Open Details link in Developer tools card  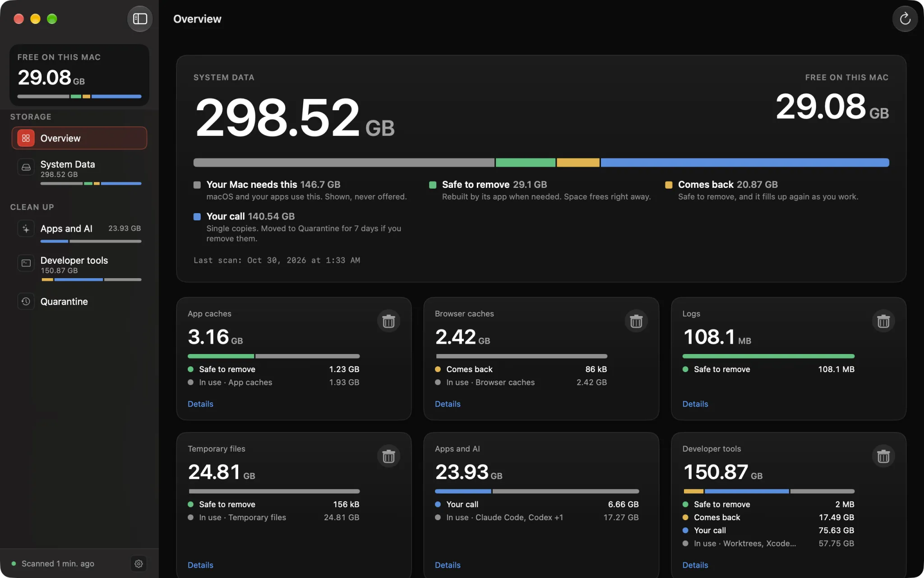pyautogui.click(x=695, y=565)
